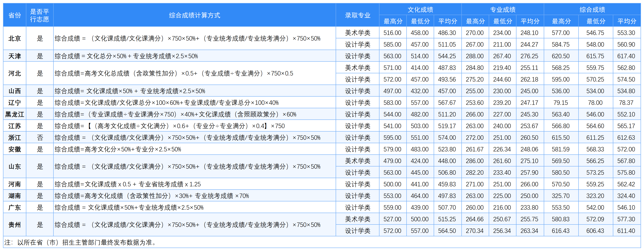Click the 516.00 culture score cell

392,33
